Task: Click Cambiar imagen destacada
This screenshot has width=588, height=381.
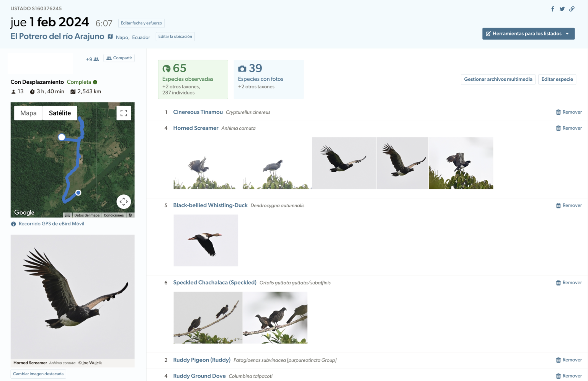Action: tap(38, 374)
